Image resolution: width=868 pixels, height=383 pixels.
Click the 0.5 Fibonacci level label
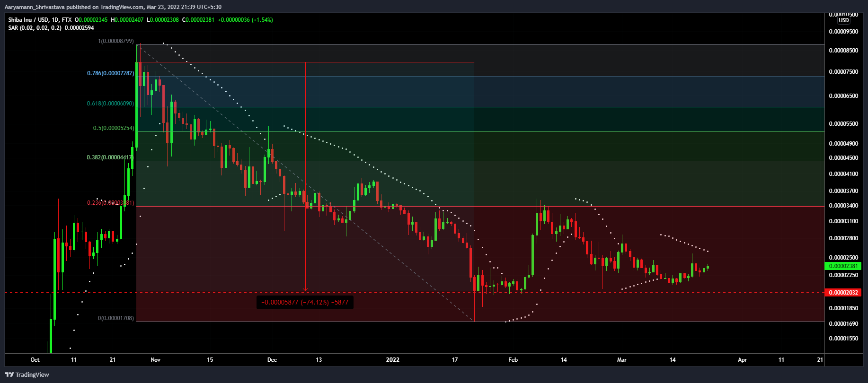pos(113,128)
